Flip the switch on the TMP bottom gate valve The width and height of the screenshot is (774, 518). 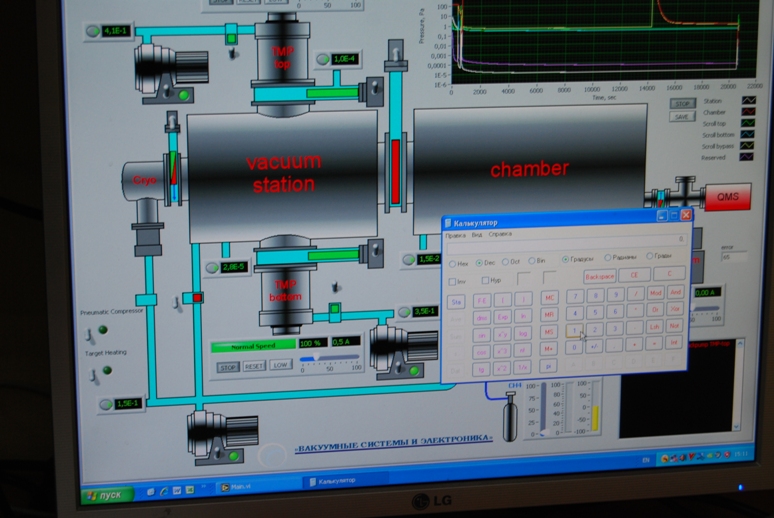click(375, 250)
